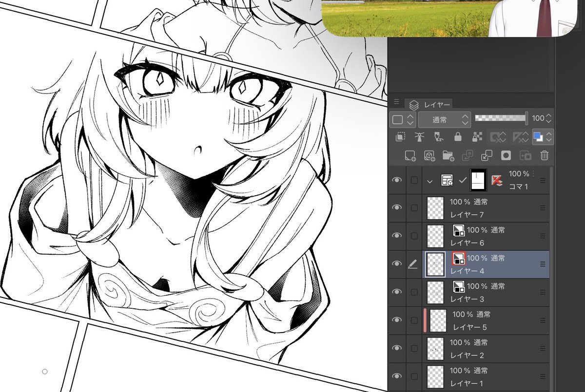Viewport: 585px width, 392px height.
Task: Check selection box for レイヤー 7
Action: pyautogui.click(x=414, y=208)
